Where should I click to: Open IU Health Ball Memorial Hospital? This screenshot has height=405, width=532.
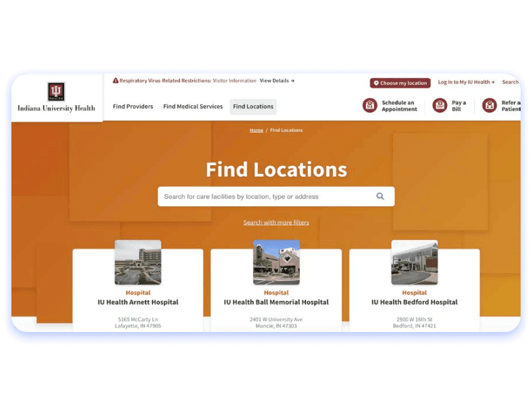(x=276, y=302)
